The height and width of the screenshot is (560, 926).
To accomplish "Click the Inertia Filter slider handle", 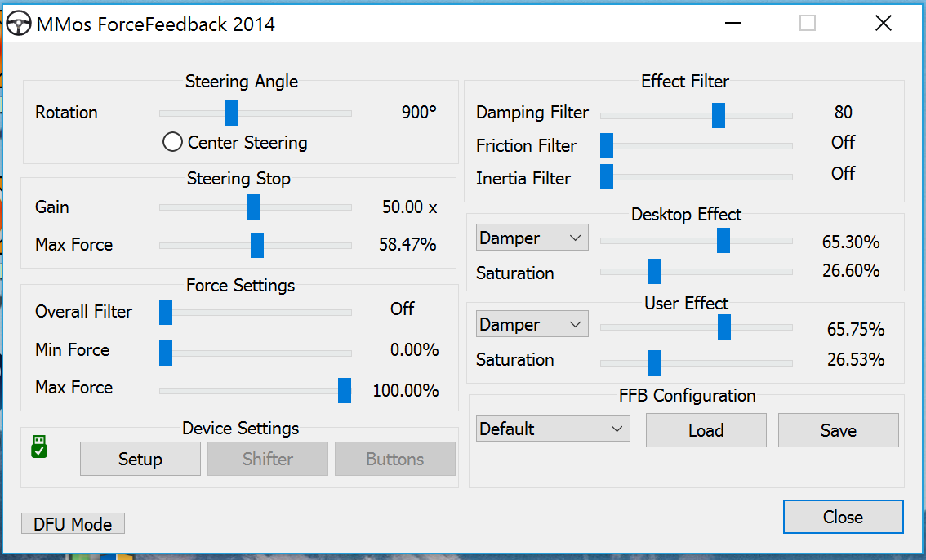I will coord(607,177).
